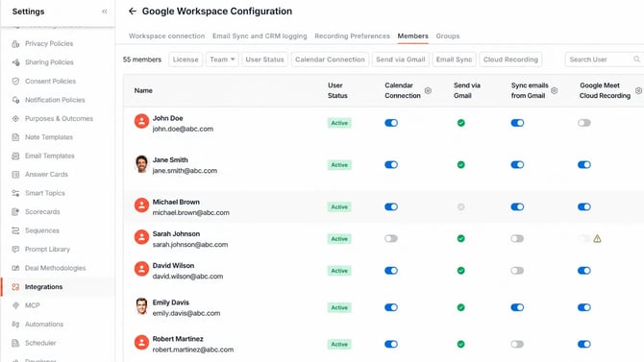Viewport: 644px width, 362px height.
Task: Click the Consent Policies shield icon
Action: 15,82
